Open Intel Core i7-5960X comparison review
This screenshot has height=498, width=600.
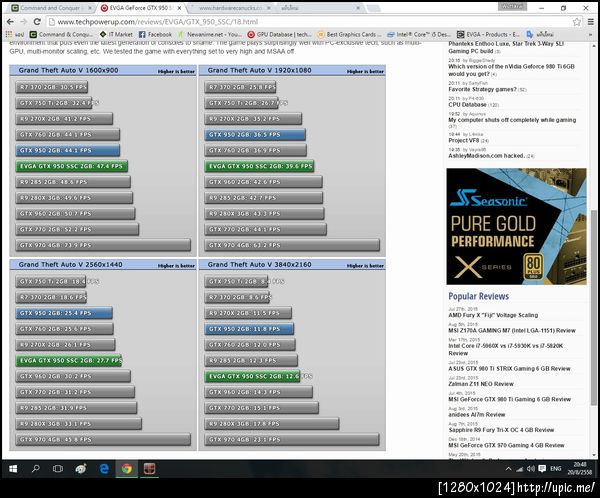point(505,349)
